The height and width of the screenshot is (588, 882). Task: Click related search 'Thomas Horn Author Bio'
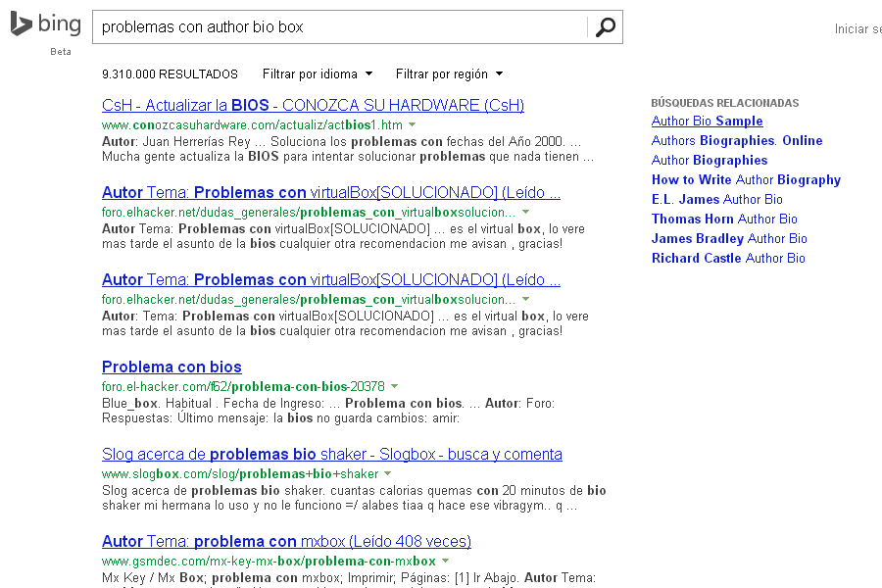point(724,219)
